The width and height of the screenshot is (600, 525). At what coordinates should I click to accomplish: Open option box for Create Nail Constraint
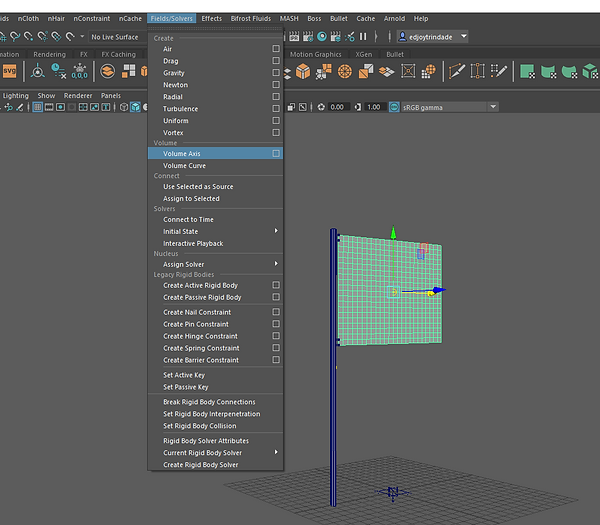276,312
